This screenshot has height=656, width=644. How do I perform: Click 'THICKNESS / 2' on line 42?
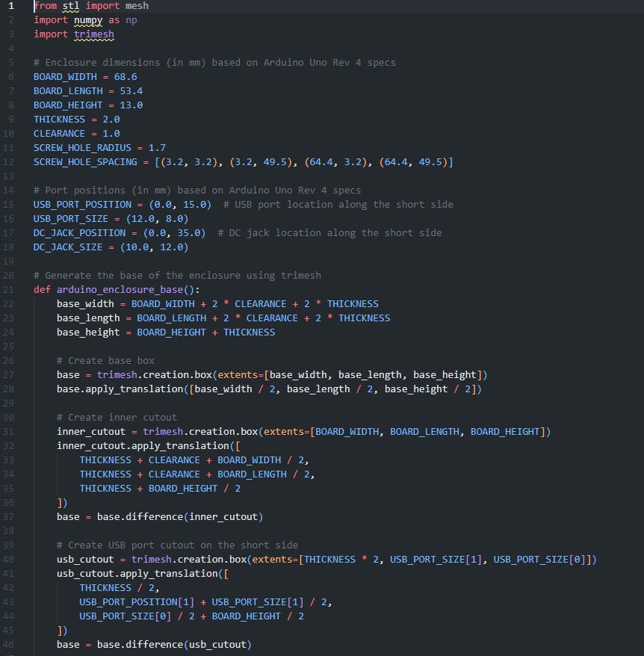[x=117, y=588]
